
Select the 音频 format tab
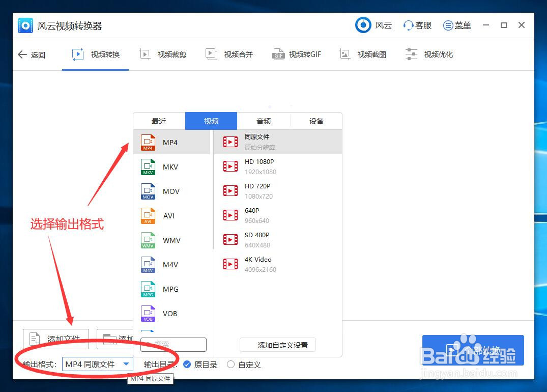pos(264,121)
